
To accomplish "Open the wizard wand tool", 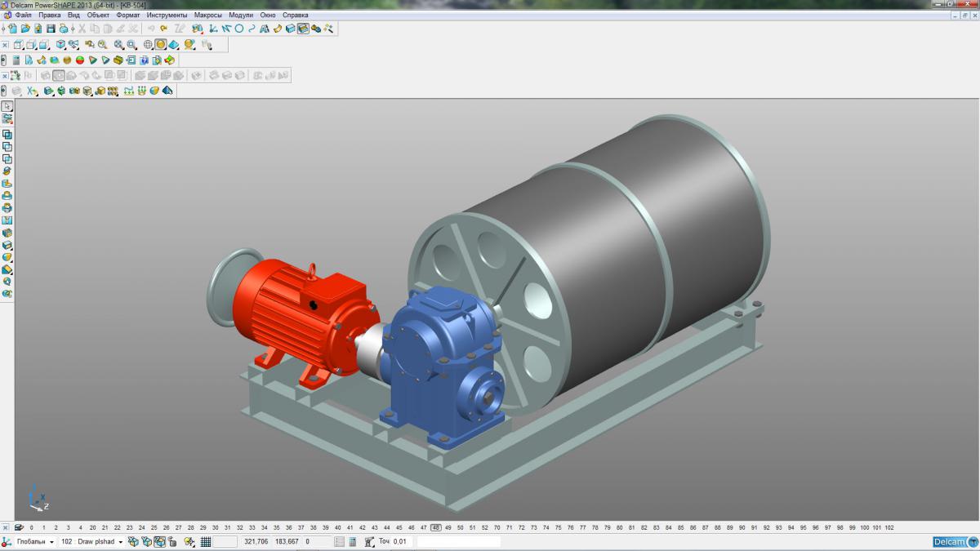I will [x=328, y=29].
